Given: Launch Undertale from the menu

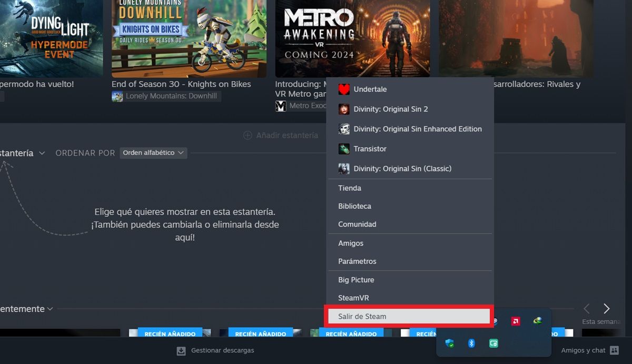Looking at the screenshot, I should tap(410, 89).
